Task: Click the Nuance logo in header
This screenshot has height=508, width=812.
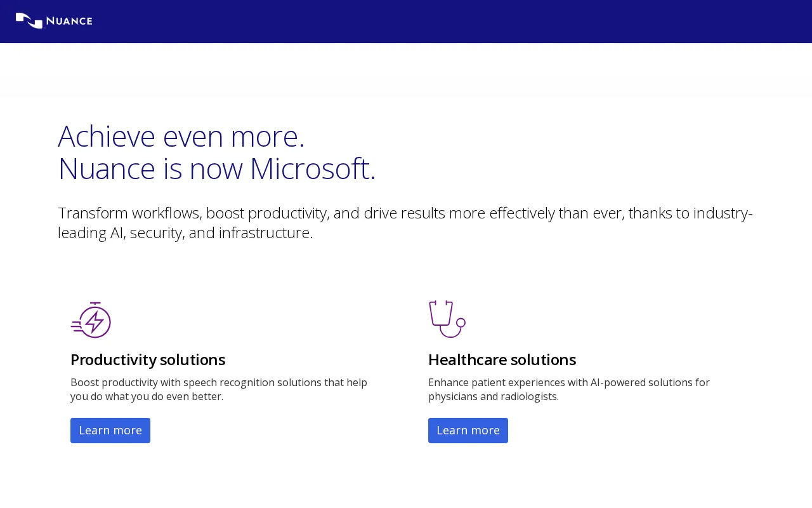Action: point(54,21)
